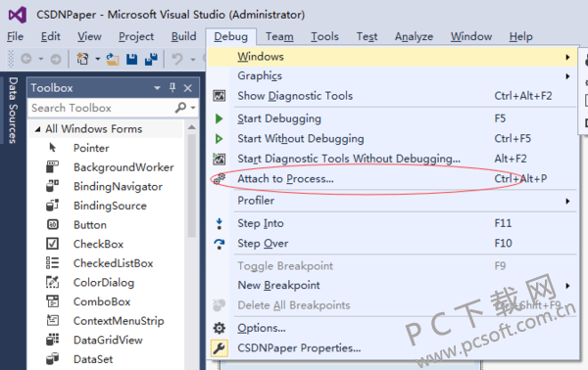Image resolution: width=588 pixels, height=370 pixels.
Task: Click the Options gear icon
Action: pyautogui.click(x=220, y=328)
